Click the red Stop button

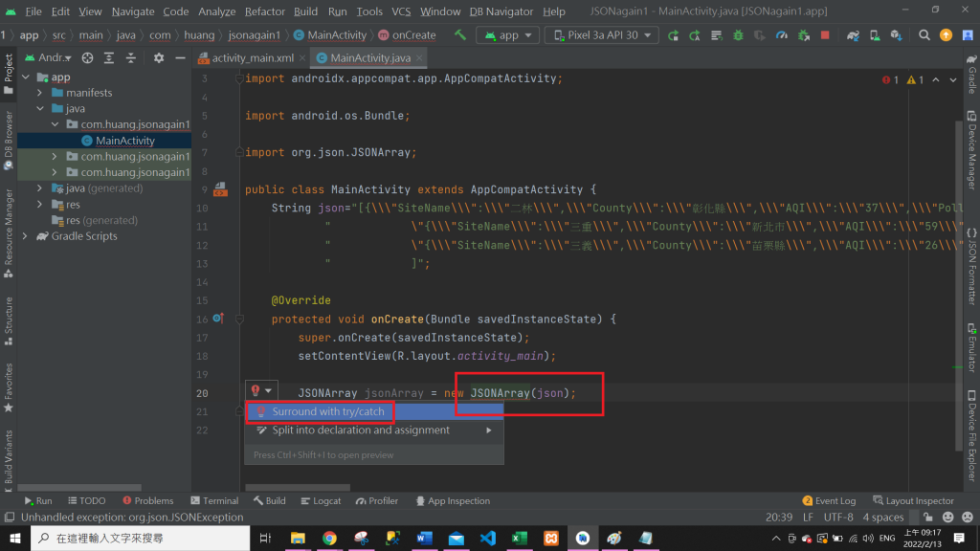coord(825,35)
